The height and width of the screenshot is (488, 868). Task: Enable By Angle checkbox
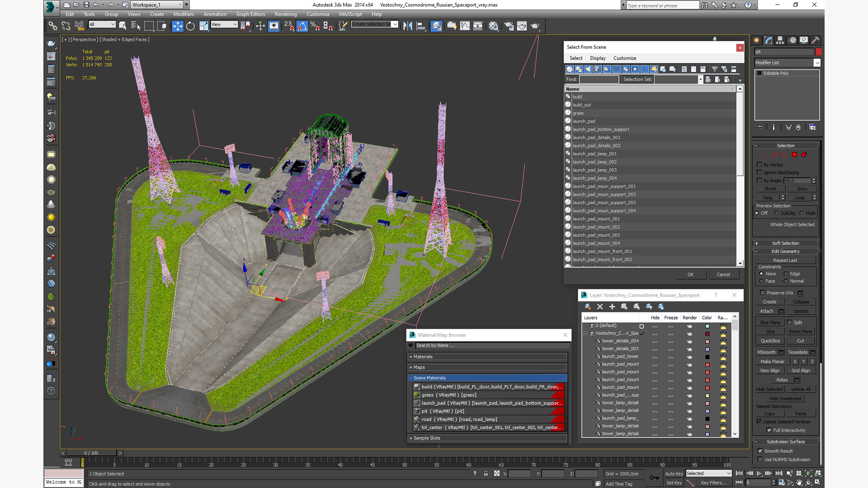point(759,180)
